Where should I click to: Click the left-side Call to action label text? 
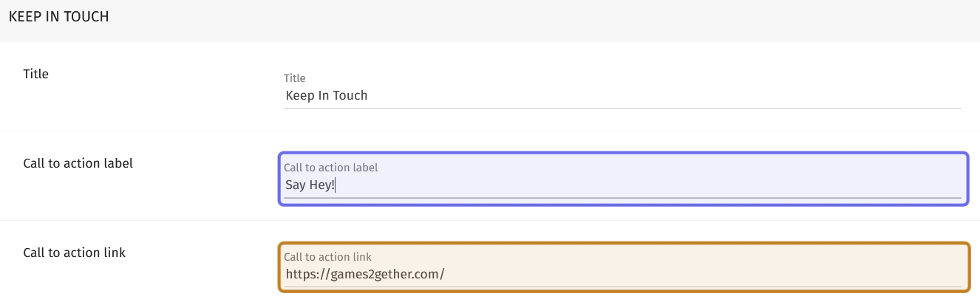(x=78, y=163)
